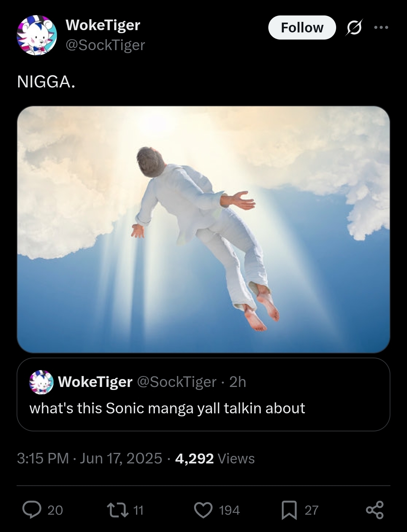This screenshot has width=407, height=532.
Task: Click the share icon
Action: coord(375,510)
